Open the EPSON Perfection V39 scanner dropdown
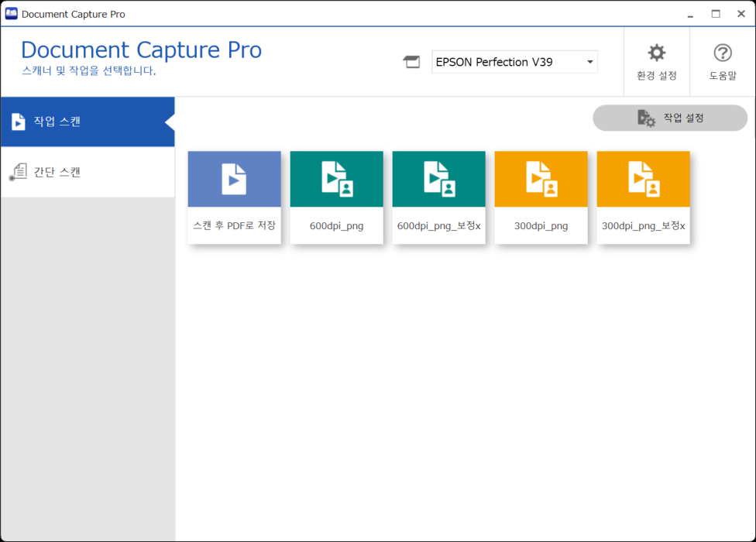 514,62
